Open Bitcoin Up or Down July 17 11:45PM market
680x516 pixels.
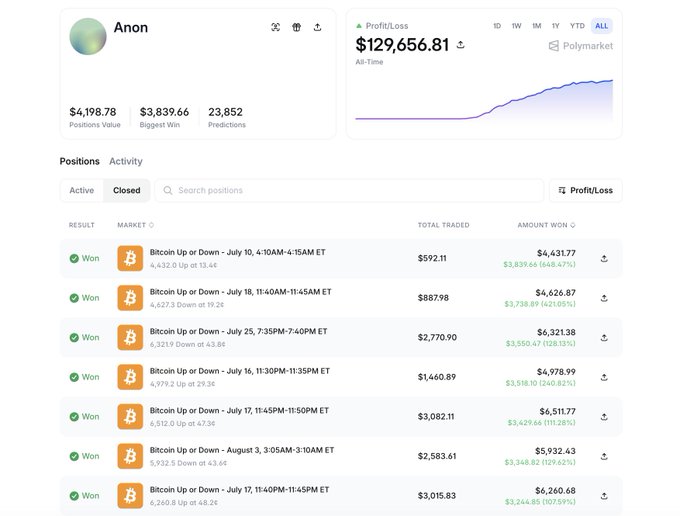239,411
